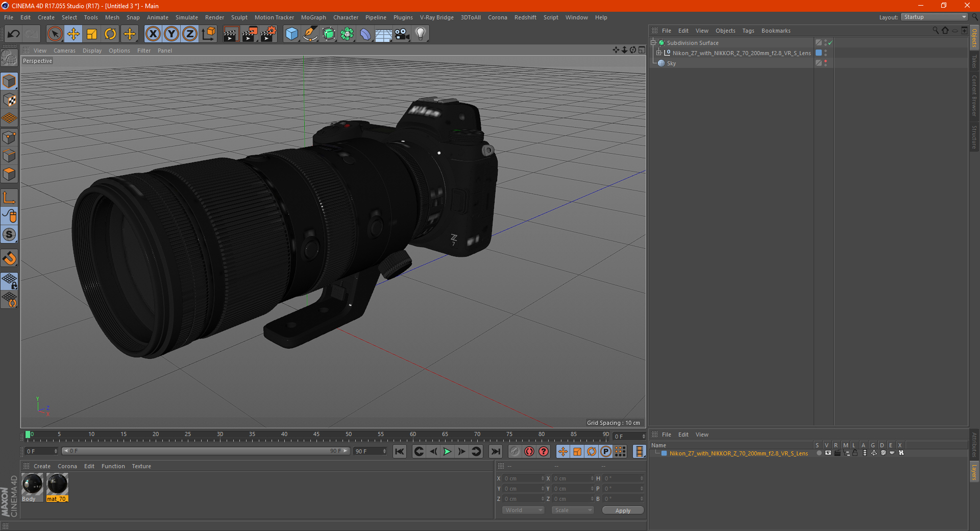Switch to Texture mode in sidebar
The height and width of the screenshot is (531, 980).
click(x=9, y=100)
